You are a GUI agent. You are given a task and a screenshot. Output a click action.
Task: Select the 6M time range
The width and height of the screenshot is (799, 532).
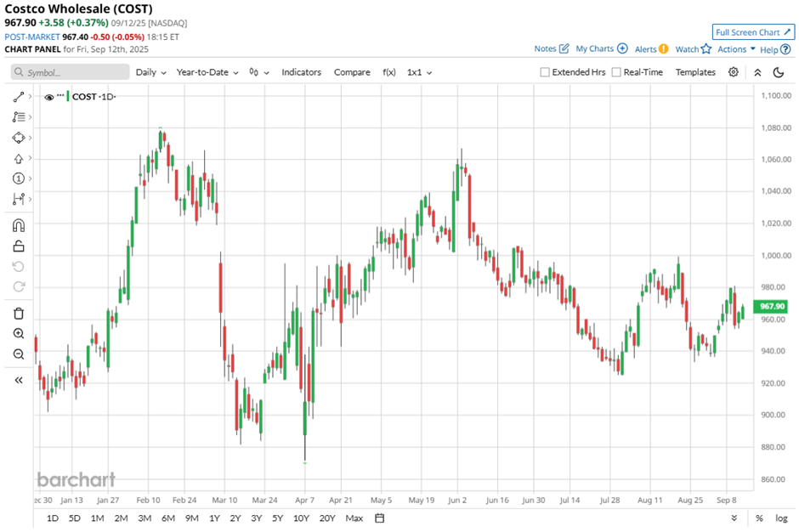click(168, 518)
